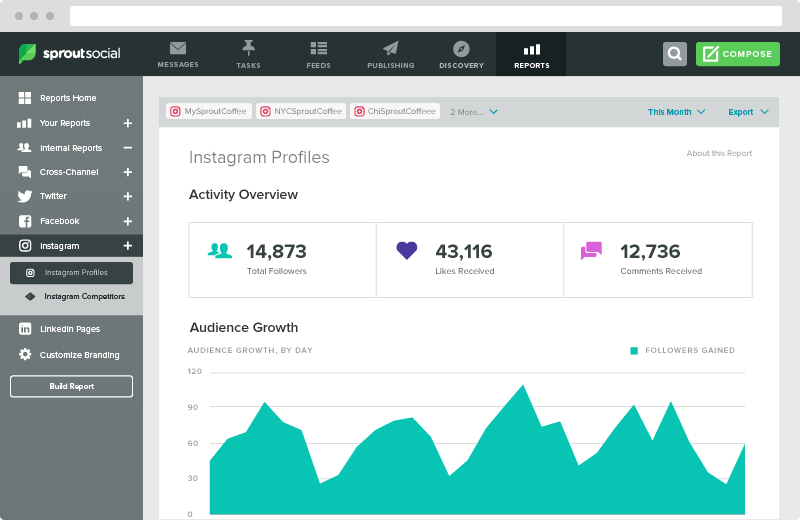Viewport: 800px width, 520px height.
Task: Open the Discovery compass icon
Action: tap(461, 49)
